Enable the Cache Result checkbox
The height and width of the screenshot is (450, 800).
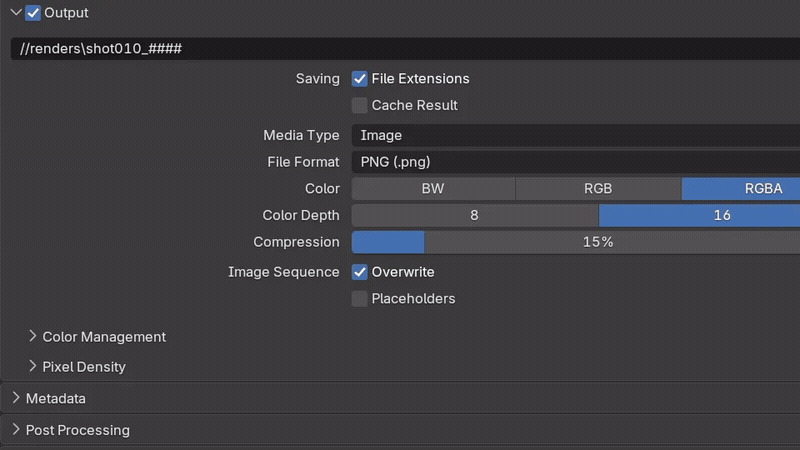360,105
